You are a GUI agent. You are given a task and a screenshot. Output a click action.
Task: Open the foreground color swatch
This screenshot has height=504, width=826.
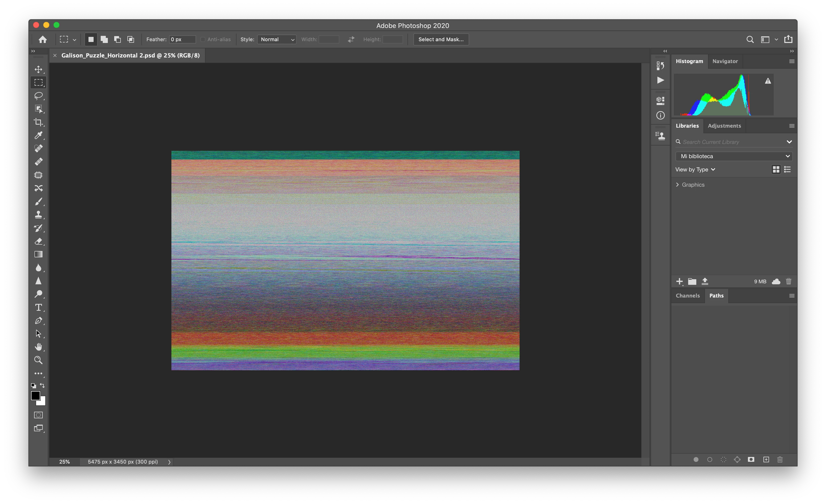pyautogui.click(x=35, y=396)
